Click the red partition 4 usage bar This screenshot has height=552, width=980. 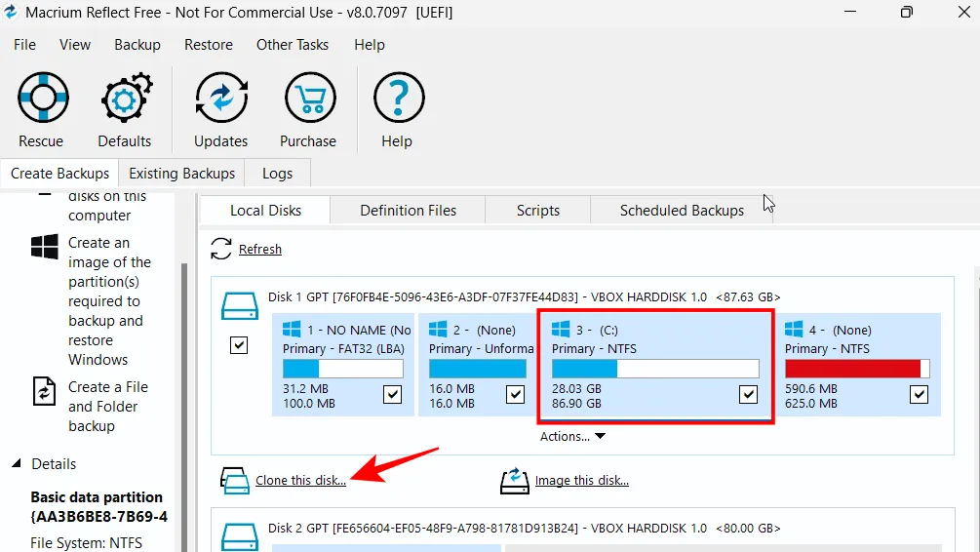857,369
